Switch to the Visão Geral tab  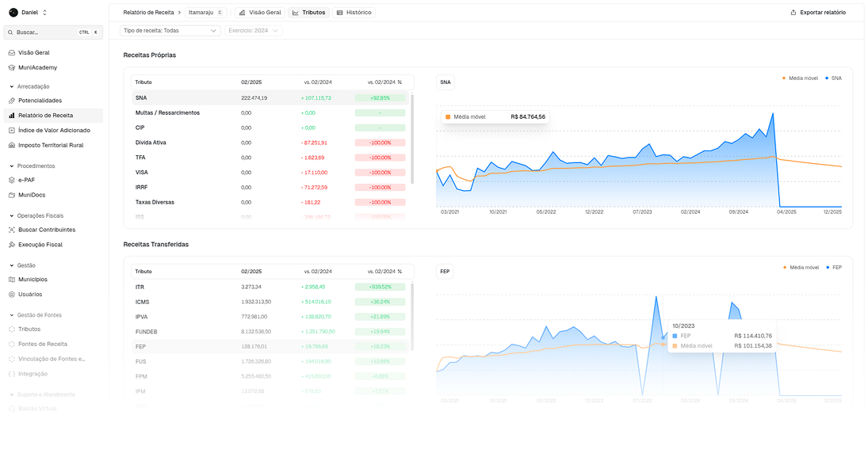pos(260,12)
